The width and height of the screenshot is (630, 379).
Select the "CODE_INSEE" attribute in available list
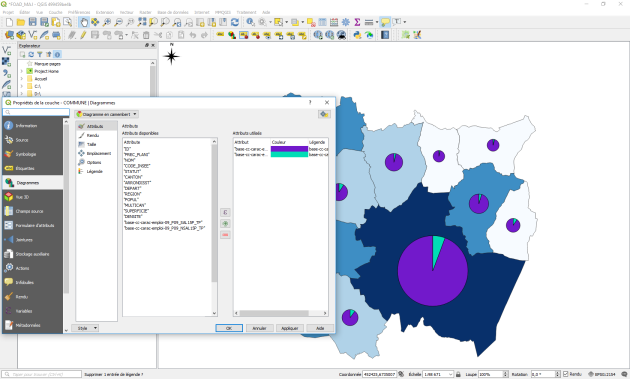point(137,166)
